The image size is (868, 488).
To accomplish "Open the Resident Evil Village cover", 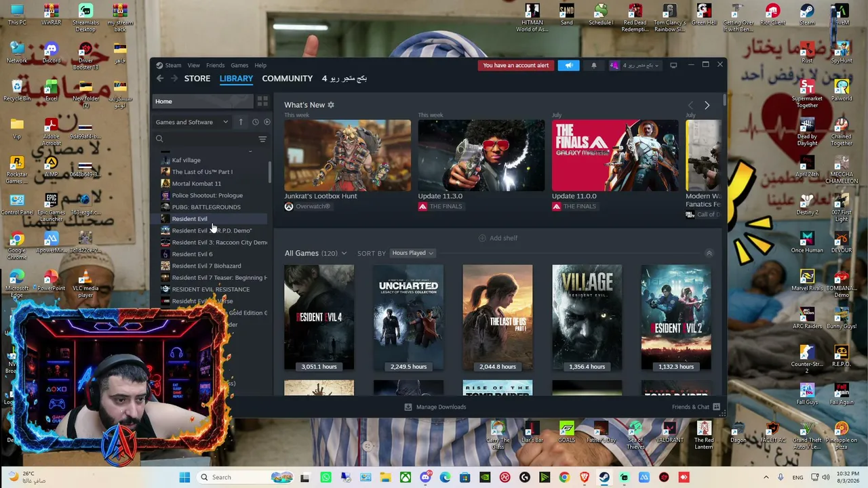I will tap(587, 318).
